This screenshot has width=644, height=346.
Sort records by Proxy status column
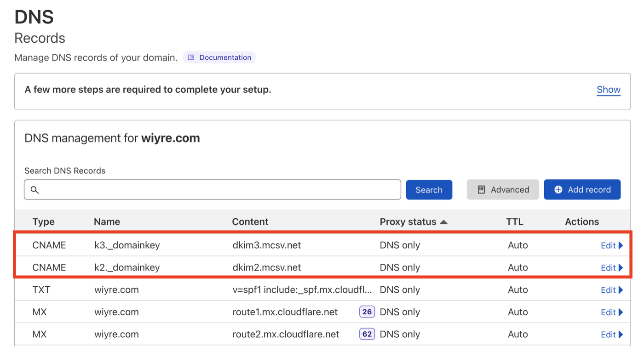(413, 221)
